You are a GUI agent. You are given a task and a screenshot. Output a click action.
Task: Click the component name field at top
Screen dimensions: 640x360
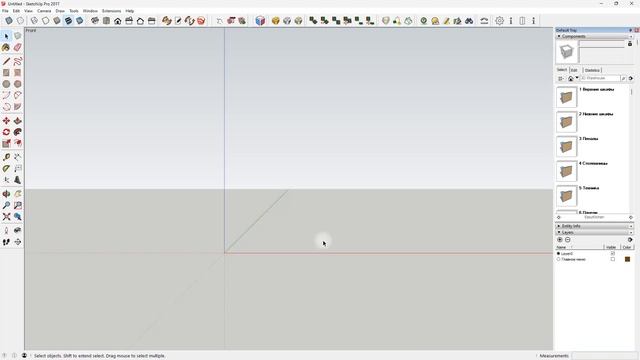coord(602,44)
